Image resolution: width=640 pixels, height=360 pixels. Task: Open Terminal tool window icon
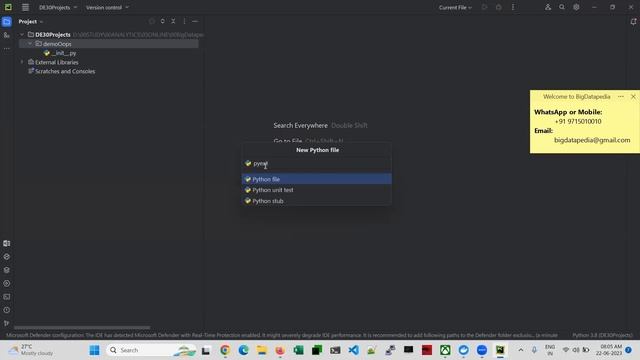point(7,297)
